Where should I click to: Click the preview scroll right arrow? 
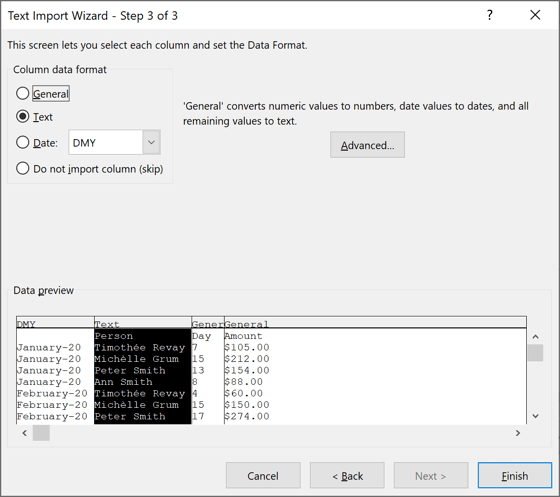[x=518, y=433]
